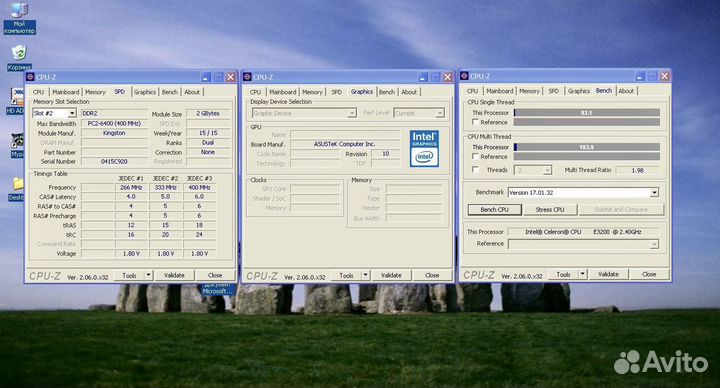Open the Benchmark version dropdown

tap(654, 193)
